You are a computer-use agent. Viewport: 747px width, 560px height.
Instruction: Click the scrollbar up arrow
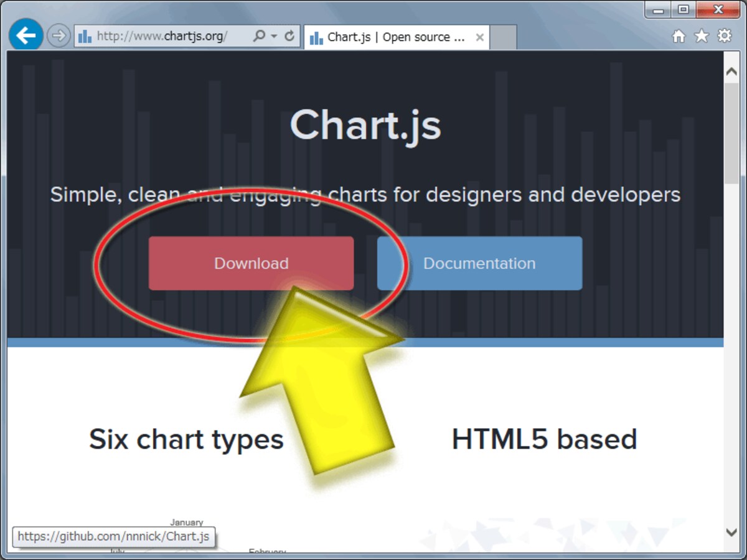[x=731, y=72]
